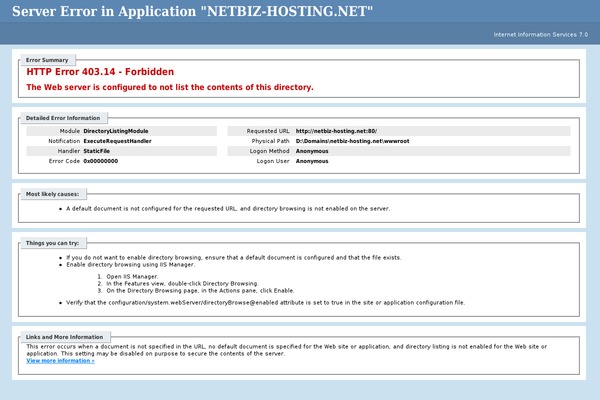The width and height of the screenshot is (600, 400).
Task: Click the 'A default document is not configured' bullet
Action: coord(228,209)
